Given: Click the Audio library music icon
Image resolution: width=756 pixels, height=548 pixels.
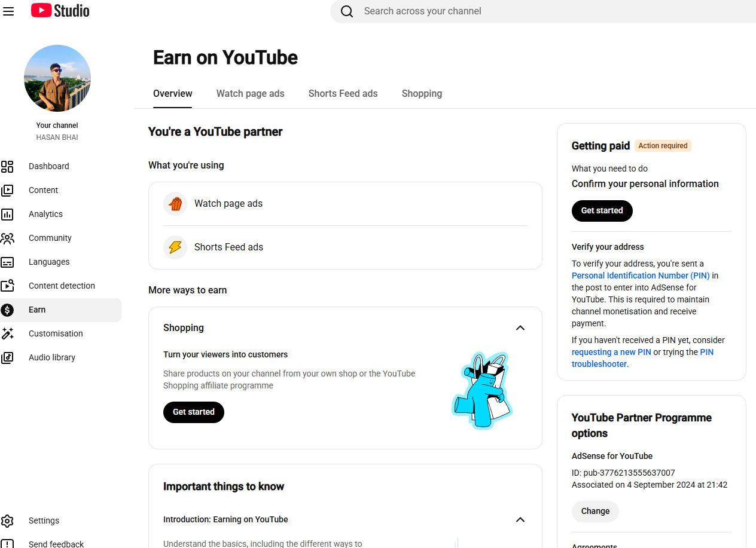Looking at the screenshot, I should tap(7, 357).
